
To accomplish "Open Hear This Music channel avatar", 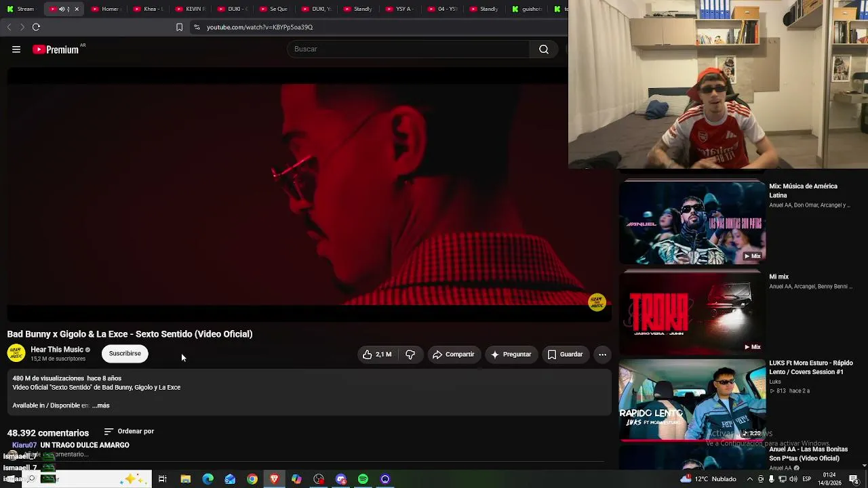I will coord(16,353).
